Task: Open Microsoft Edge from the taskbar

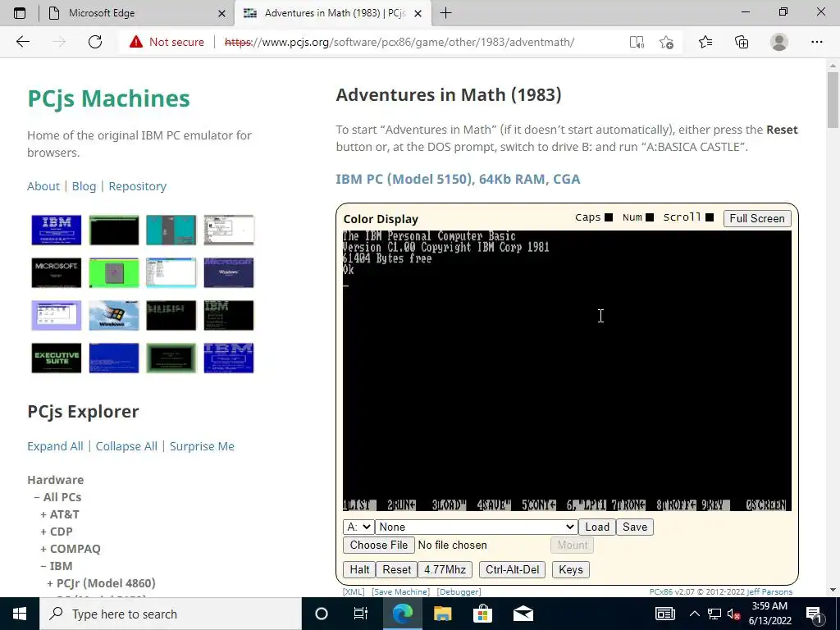Action: click(402, 614)
